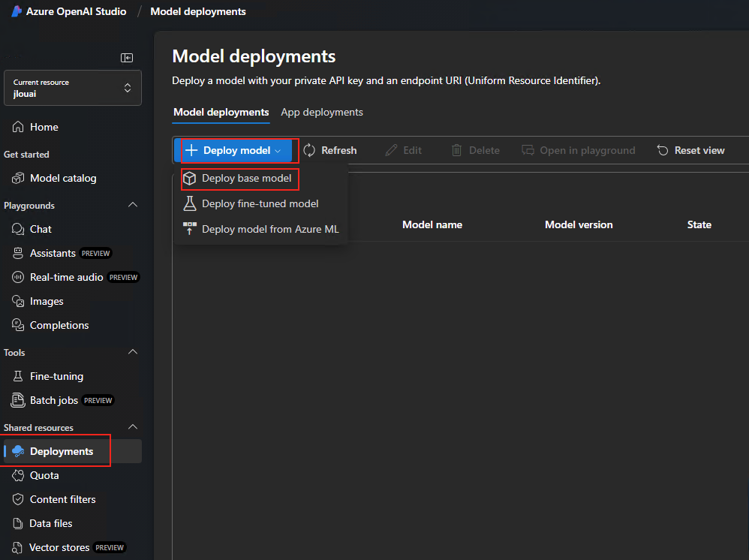Collapse the sidebar with the panel icon
749x560 pixels.
point(127,58)
